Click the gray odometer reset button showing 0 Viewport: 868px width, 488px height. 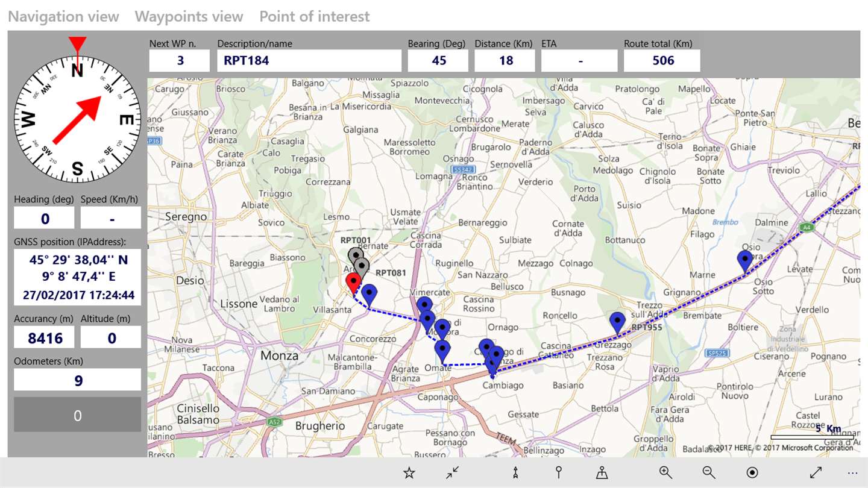(77, 414)
